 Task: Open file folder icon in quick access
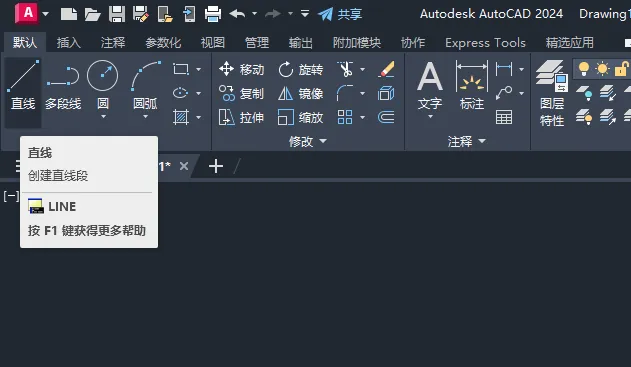[x=93, y=14]
